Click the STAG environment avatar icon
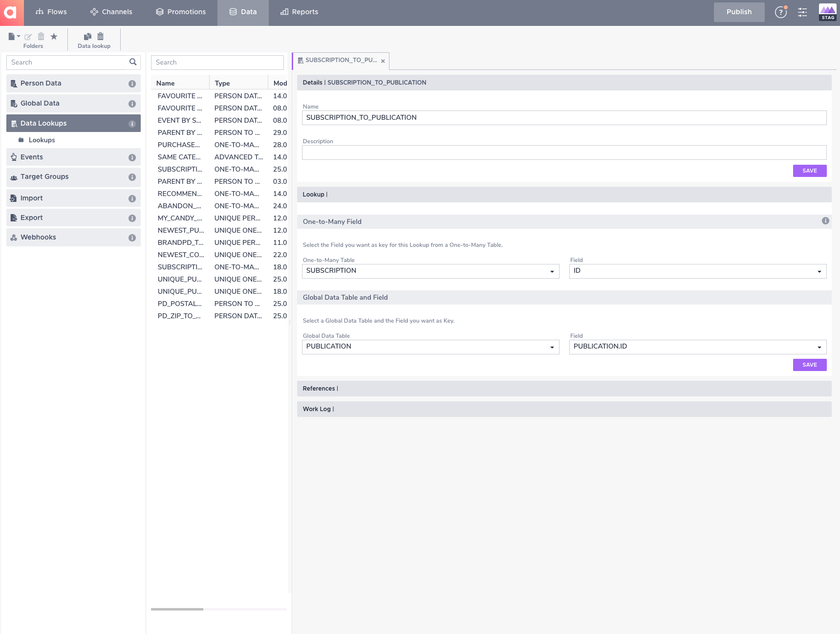Viewport: 840px width, 634px height. [828, 12]
